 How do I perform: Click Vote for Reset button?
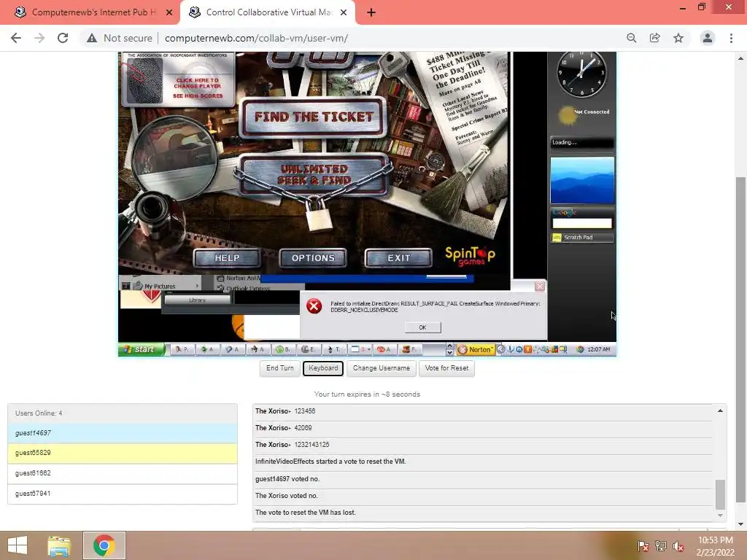(446, 368)
